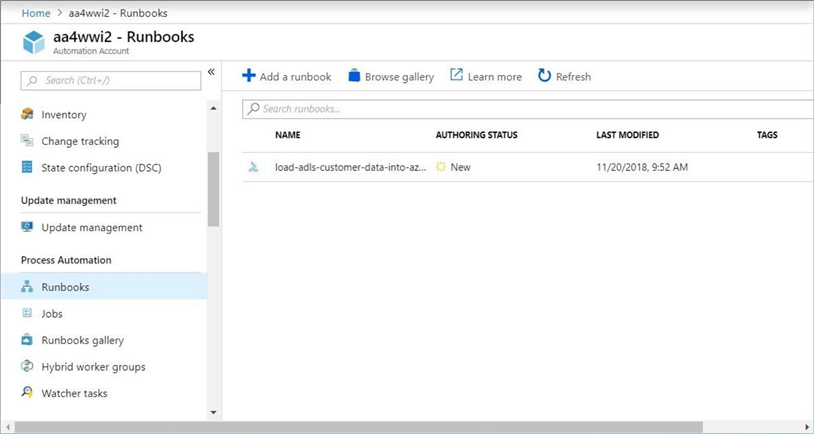Image resolution: width=814 pixels, height=434 pixels.
Task: Click the Change tracking icon
Action: [x=28, y=141]
